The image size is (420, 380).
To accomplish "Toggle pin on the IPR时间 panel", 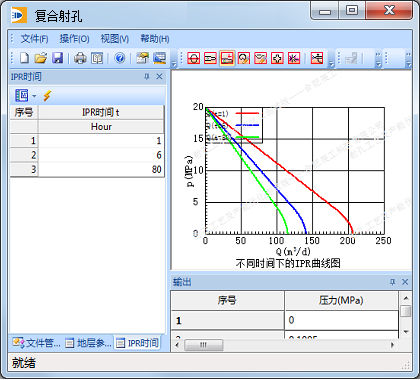I will tap(147, 77).
